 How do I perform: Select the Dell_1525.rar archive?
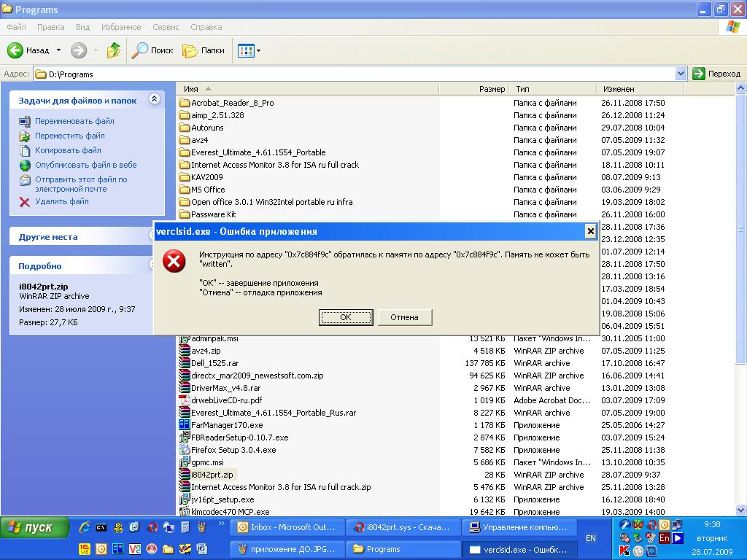(214, 363)
